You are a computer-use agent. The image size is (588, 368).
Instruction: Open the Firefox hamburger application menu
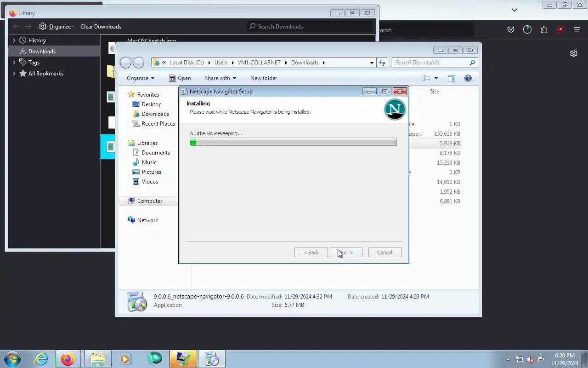pos(577,29)
